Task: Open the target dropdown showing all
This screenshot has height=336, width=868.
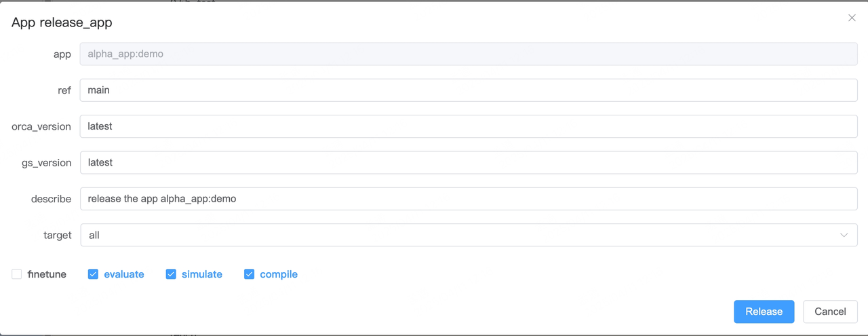Action: click(x=461, y=236)
